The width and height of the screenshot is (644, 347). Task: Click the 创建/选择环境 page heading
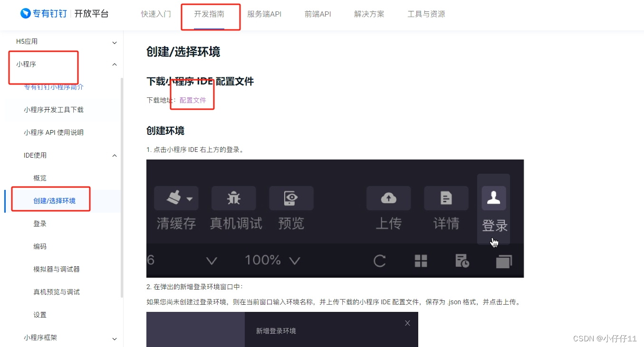(183, 52)
